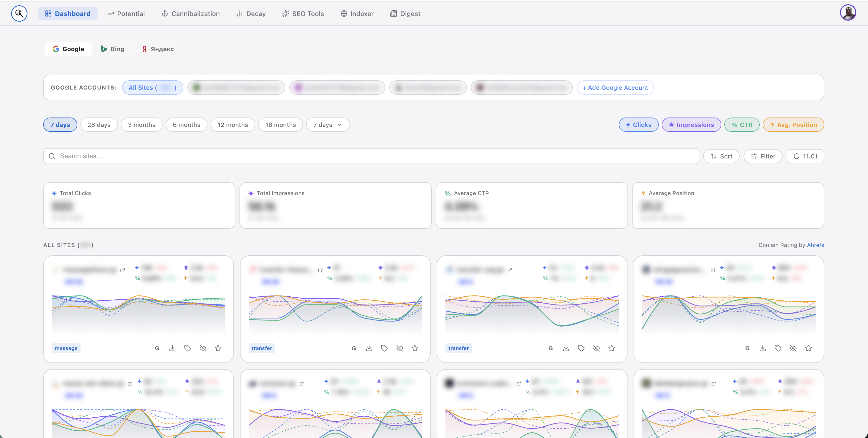The width and height of the screenshot is (868, 438).
Task: Refresh data with the 11:01 button
Action: (x=805, y=156)
